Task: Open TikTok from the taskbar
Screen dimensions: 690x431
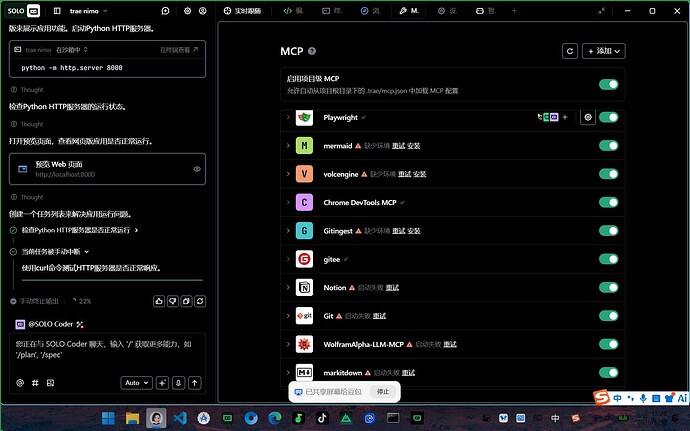Action: click(322, 418)
